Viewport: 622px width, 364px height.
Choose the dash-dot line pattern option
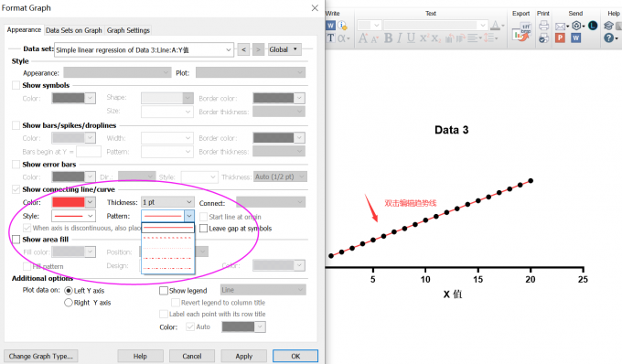click(x=167, y=258)
